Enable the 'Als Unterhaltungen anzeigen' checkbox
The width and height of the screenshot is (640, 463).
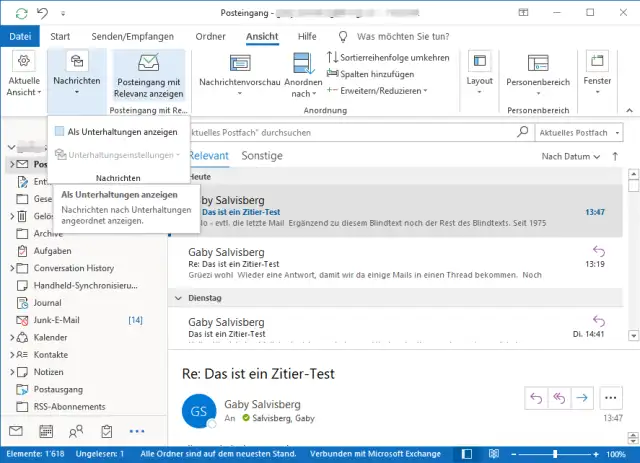[x=61, y=131]
